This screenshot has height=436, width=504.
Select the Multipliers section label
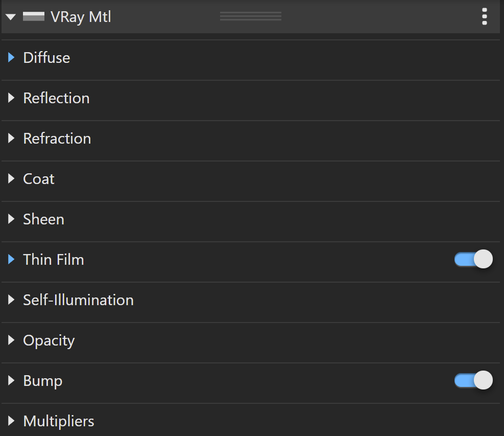click(x=59, y=421)
